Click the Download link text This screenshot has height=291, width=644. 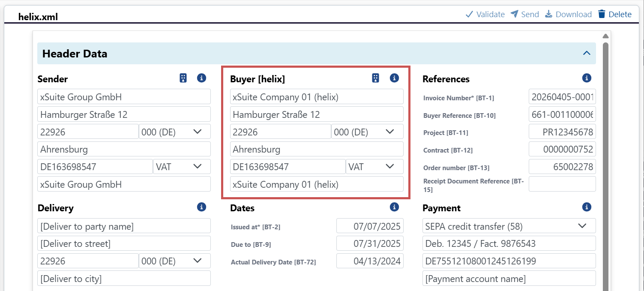pyautogui.click(x=574, y=14)
